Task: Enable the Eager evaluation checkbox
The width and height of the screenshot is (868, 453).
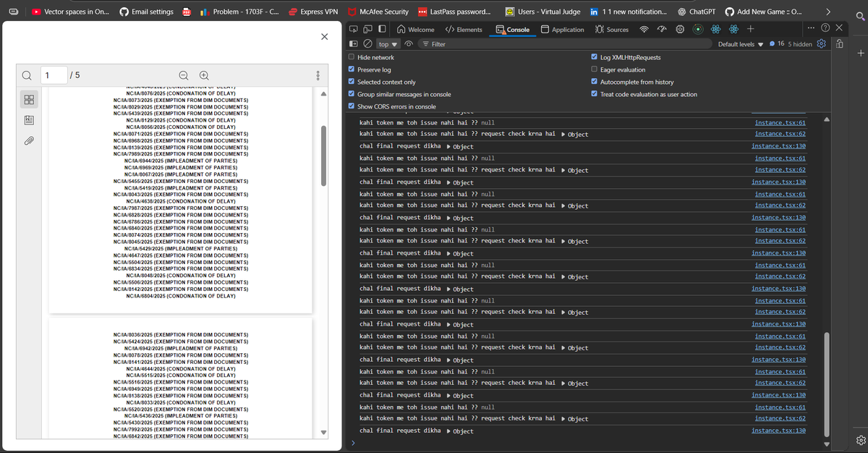Action: click(x=595, y=69)
